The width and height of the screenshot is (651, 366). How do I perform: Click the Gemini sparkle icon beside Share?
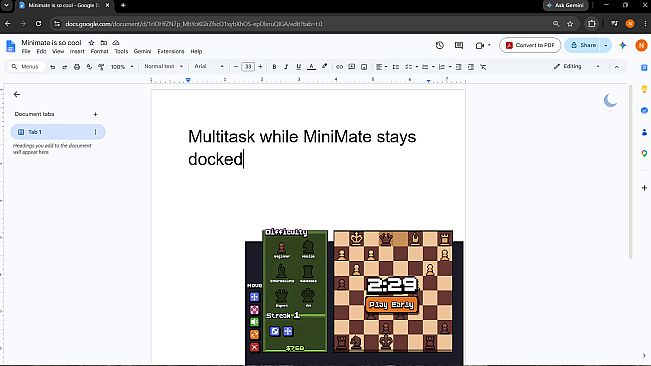coord(622,45)
